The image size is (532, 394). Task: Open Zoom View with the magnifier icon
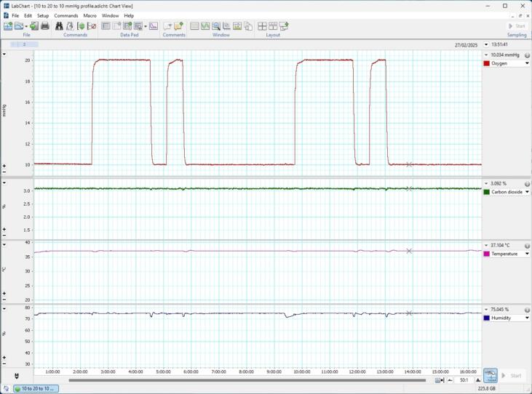[216, 26]
